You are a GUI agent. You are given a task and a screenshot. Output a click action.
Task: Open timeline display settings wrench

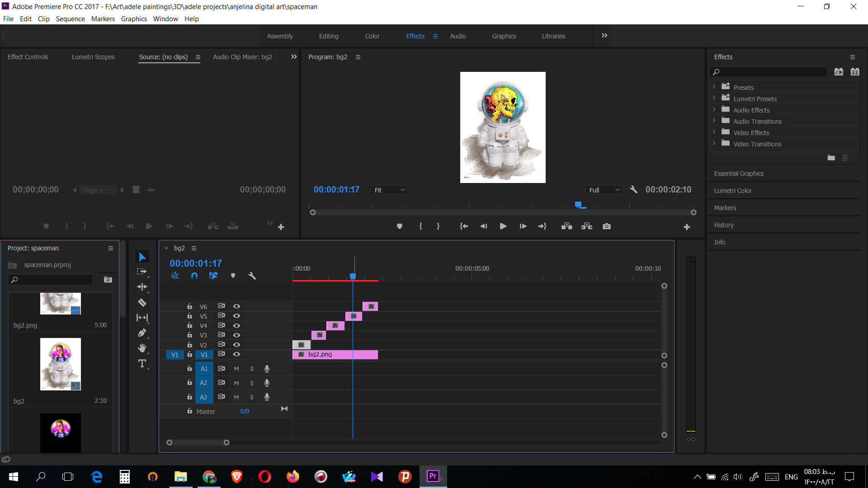[252, 276]
